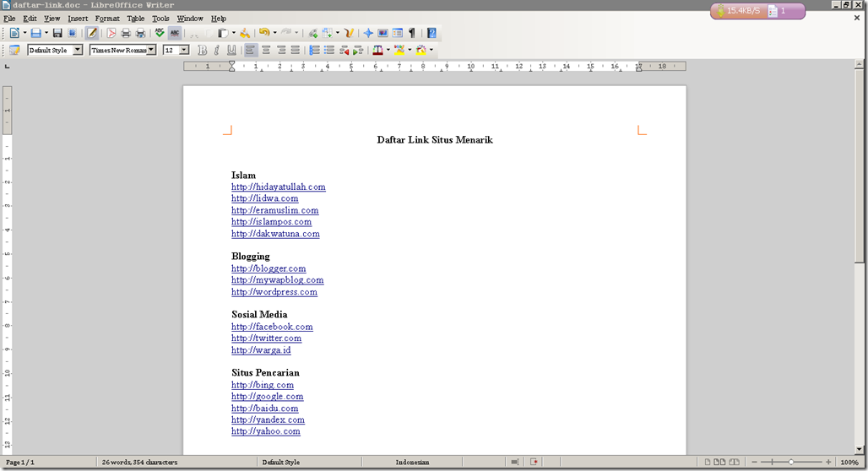
Task: Follow the http://google.com link
Action: click(x=268, y=396)
